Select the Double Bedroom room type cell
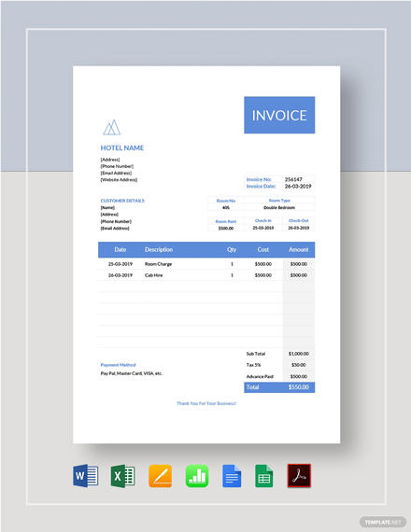The width and height of the screenshot is (411, 532). coord(279,207)
